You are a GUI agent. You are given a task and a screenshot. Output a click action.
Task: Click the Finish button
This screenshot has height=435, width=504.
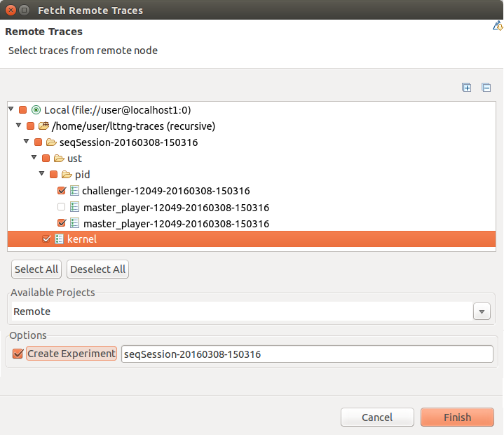[457, 417]
